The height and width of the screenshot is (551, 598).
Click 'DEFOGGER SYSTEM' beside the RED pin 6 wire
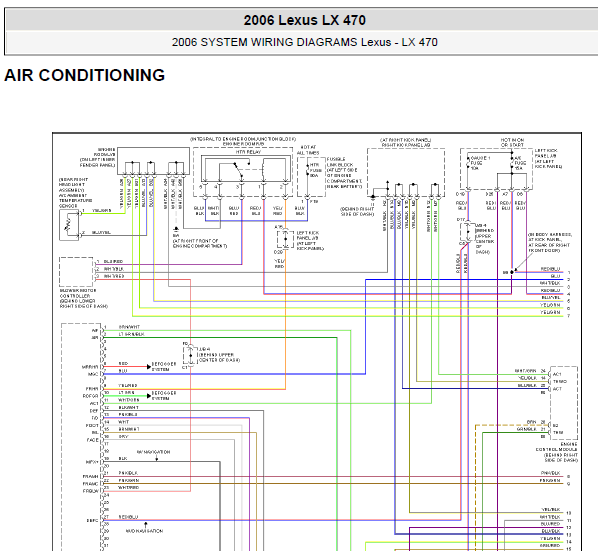point(164,366)
